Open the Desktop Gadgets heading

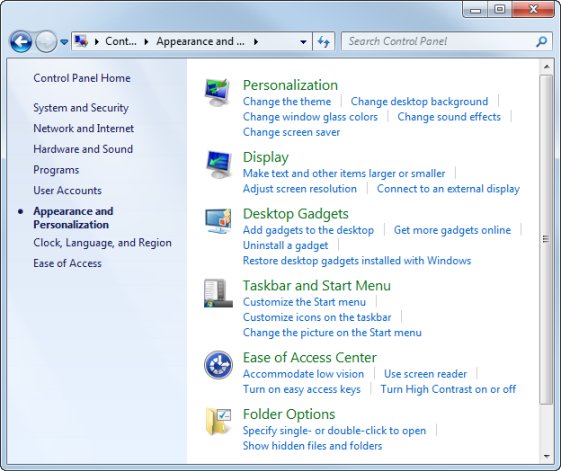(x=296, y=214)
